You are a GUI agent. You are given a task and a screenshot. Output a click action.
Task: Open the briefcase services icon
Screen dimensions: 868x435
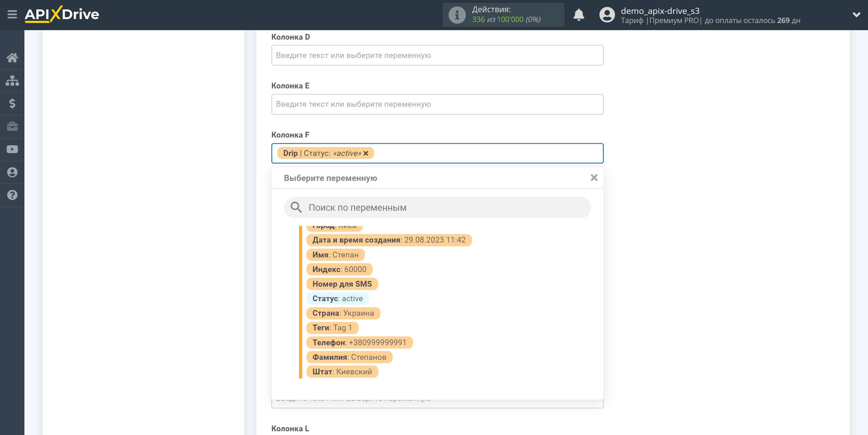click(12, 126)
